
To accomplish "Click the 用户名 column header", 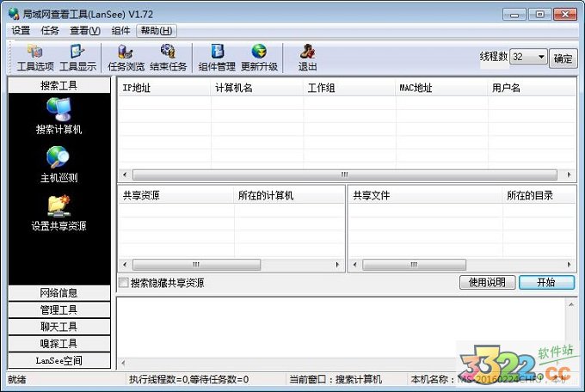I will pyautogui.click(x=532, y=88).
